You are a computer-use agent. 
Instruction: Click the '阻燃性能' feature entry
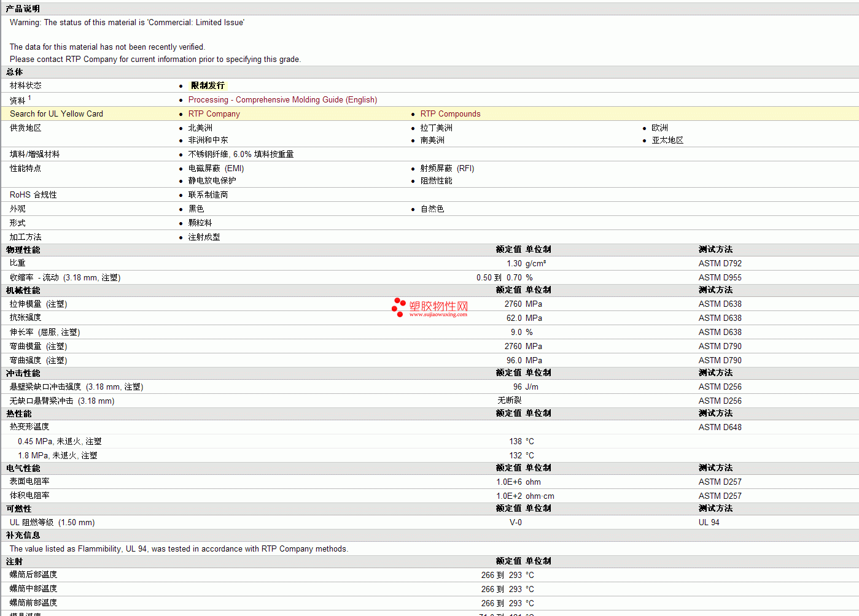tap(436, 181)
